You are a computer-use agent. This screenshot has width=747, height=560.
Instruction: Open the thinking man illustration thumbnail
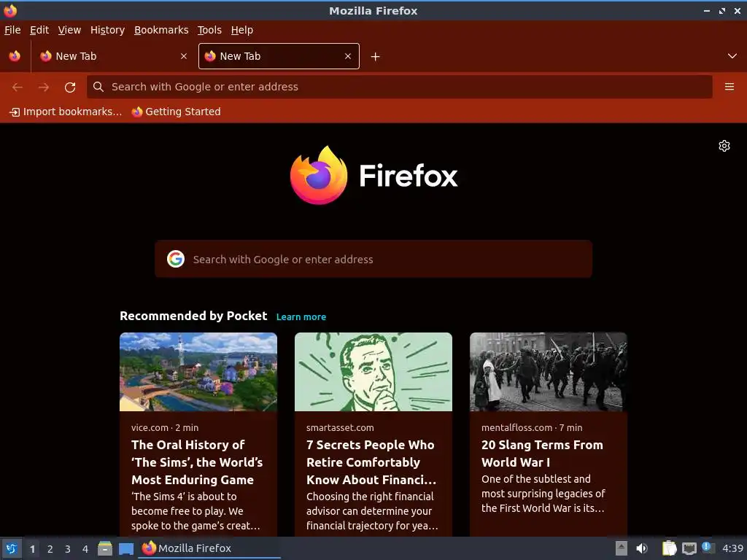click(373, 372)
